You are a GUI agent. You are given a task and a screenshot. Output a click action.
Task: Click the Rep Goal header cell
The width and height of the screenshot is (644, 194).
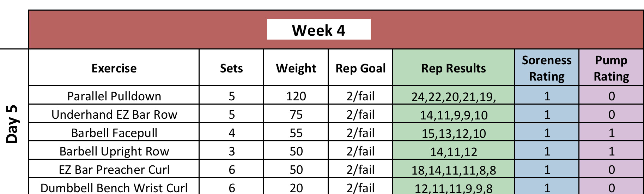[360, 68]
